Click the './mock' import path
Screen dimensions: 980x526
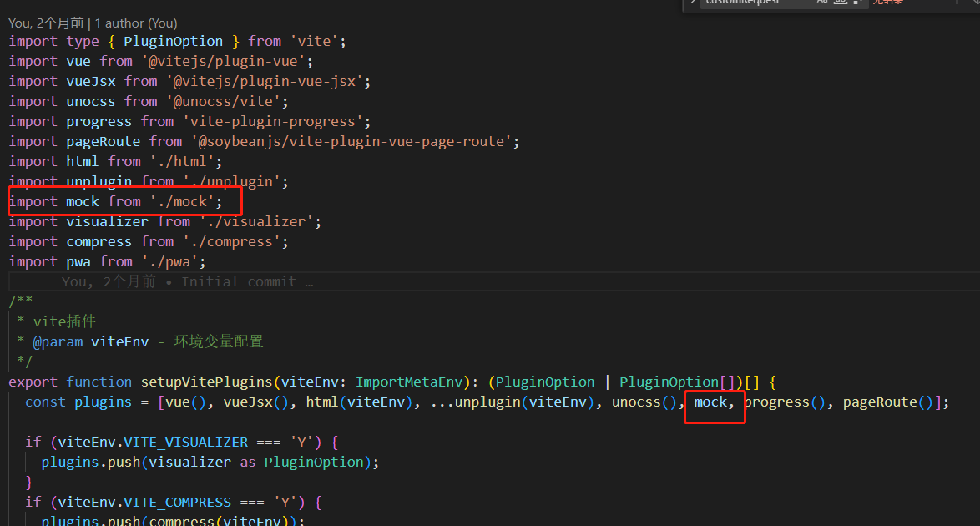182,201
